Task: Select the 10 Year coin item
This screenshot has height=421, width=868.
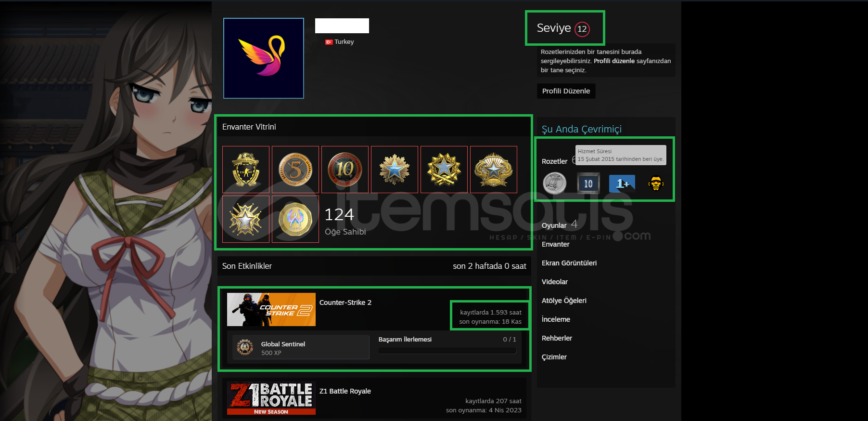Action: point(345,170)
